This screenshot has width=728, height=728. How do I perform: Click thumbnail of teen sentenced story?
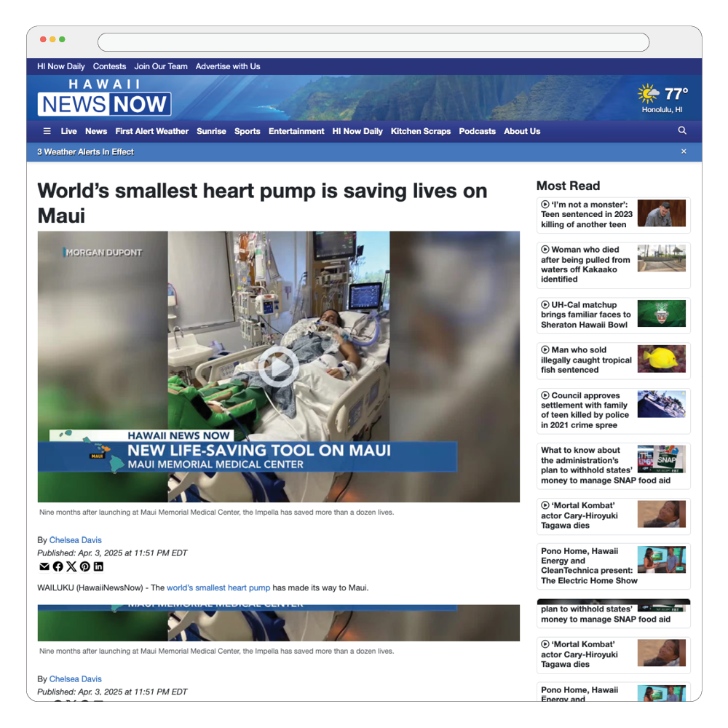[x=662, y=213]
